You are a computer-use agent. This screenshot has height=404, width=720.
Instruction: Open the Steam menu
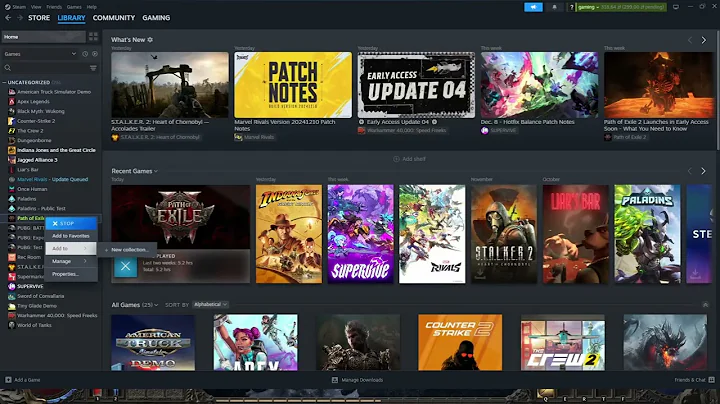click(19, 7)
